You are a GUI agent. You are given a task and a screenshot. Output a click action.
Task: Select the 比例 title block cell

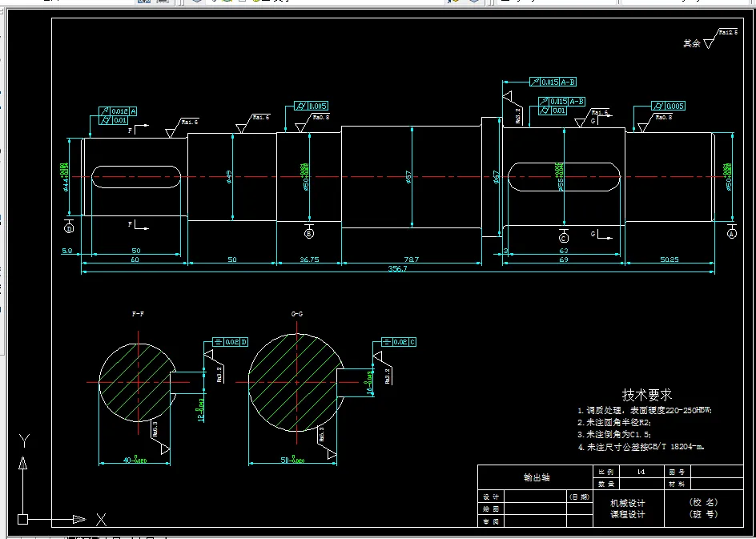606,472
